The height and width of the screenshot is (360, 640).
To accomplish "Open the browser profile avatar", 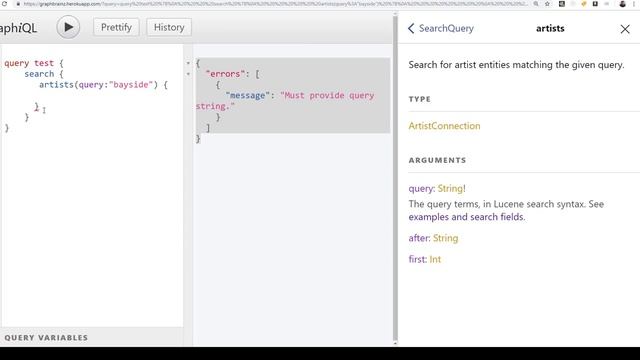I will [x=622, y=4].
